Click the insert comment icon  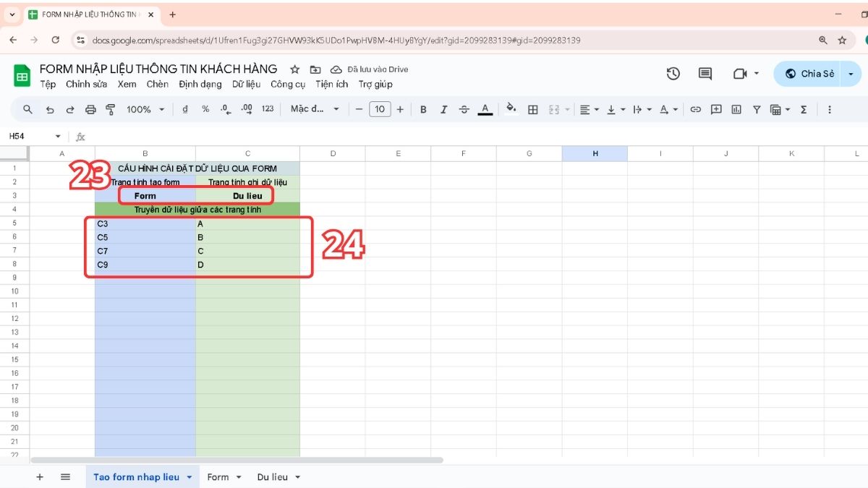tap(716, 109)
